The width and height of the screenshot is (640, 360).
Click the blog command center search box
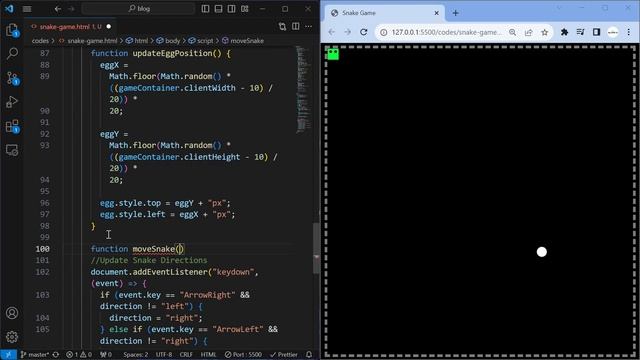(x=138, y=9)
